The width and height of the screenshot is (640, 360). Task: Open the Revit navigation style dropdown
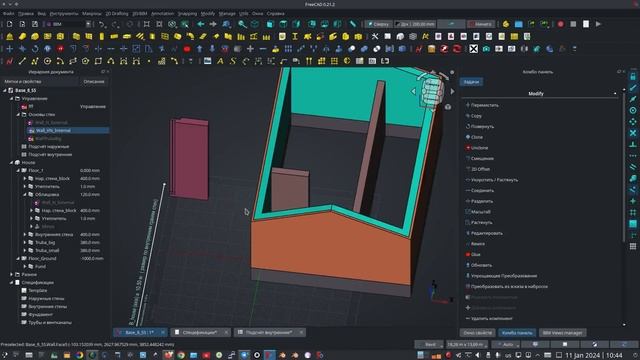(429, 344)
